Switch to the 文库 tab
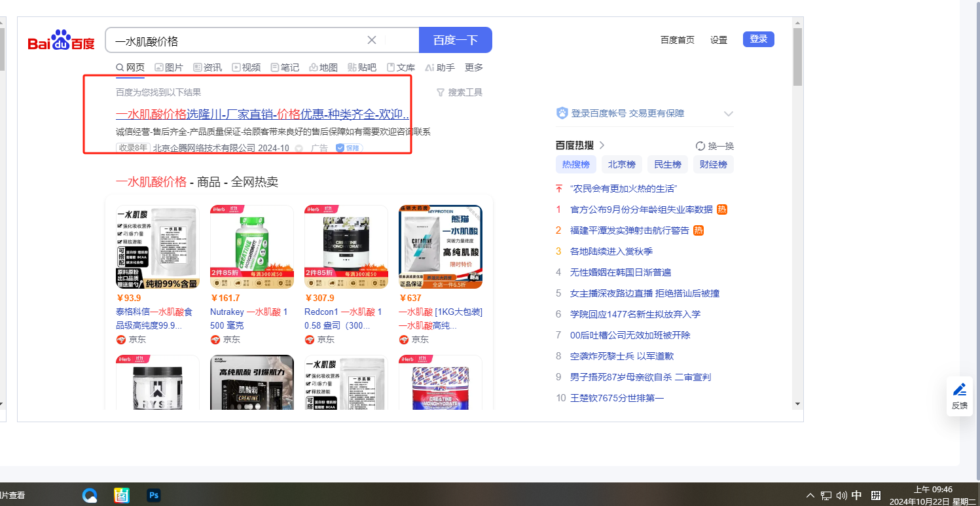 coord(401,67)
